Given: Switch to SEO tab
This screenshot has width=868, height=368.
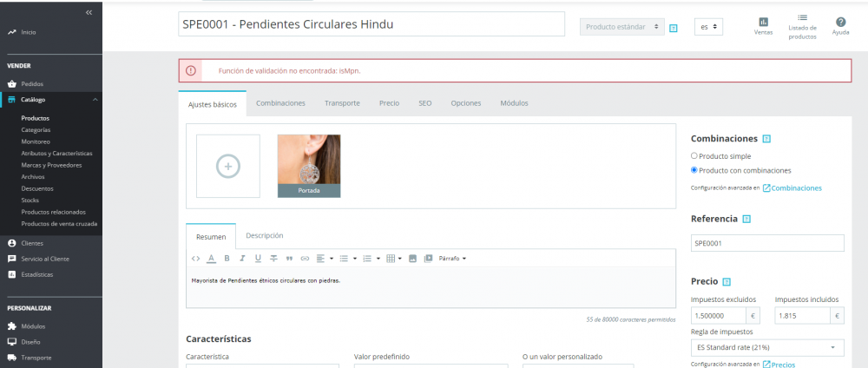Looking at the screenshot, I should coord(425,103).
